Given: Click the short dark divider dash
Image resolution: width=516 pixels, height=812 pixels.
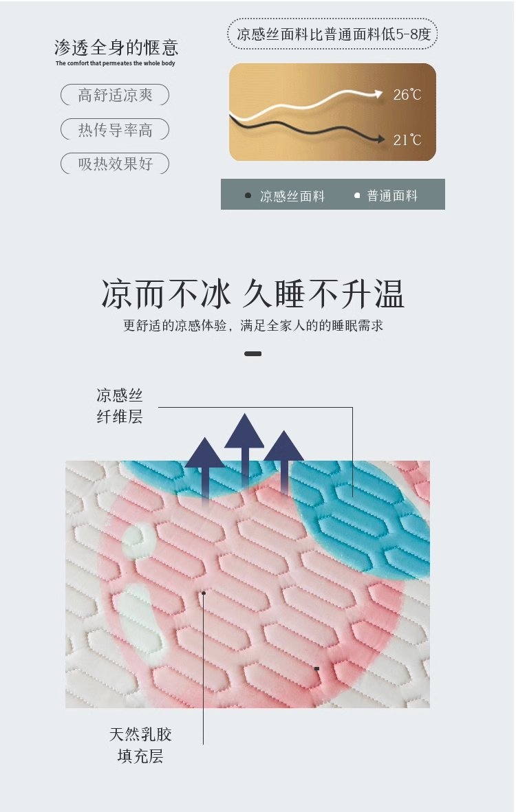Looking at the screenshot, I should (x=252, y=353).
